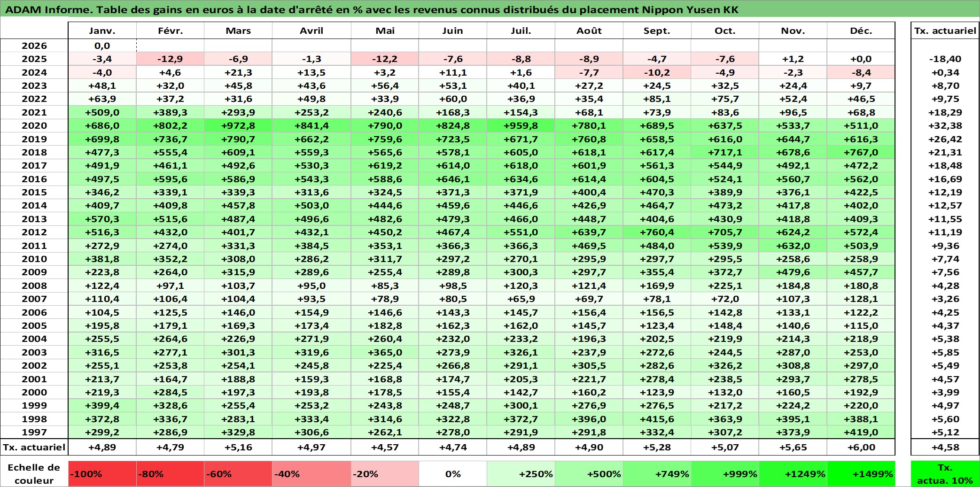
Task: Click the 'Août' column header
Action: click(x=589, y=31)
